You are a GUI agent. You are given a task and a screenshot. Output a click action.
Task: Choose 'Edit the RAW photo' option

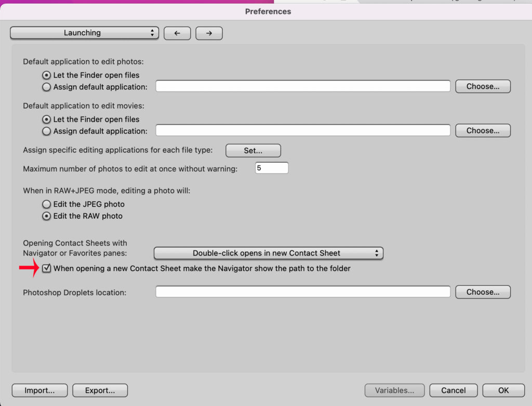(47, 216)
